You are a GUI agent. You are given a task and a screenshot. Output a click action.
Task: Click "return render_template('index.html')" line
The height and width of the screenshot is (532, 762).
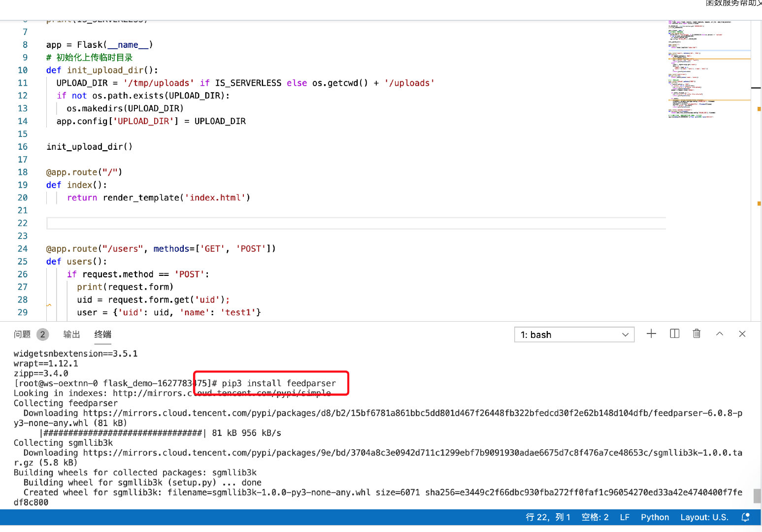(x=159, y=198)
